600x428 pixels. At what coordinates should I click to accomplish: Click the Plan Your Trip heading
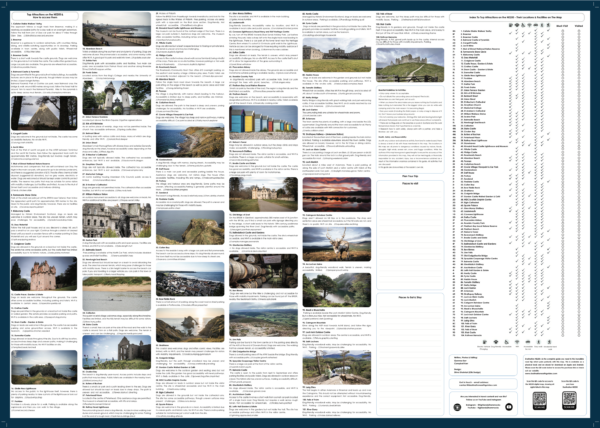click(x=410, y=176)
